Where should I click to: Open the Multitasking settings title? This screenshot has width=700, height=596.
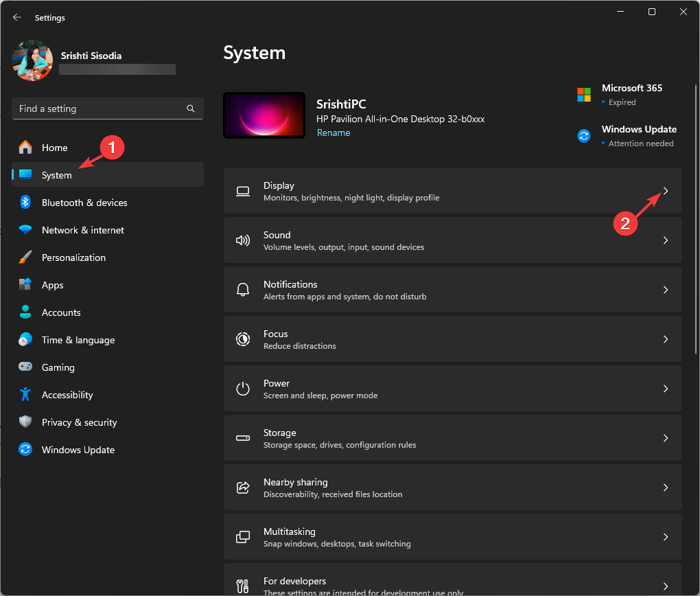pyautogui.click(x=290, y=531)
